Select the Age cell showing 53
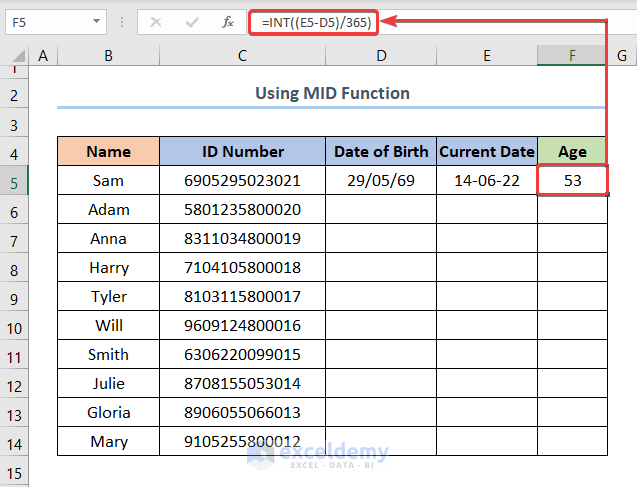The width and height of the screenshot is (637, 487). (x=572, y=181)
